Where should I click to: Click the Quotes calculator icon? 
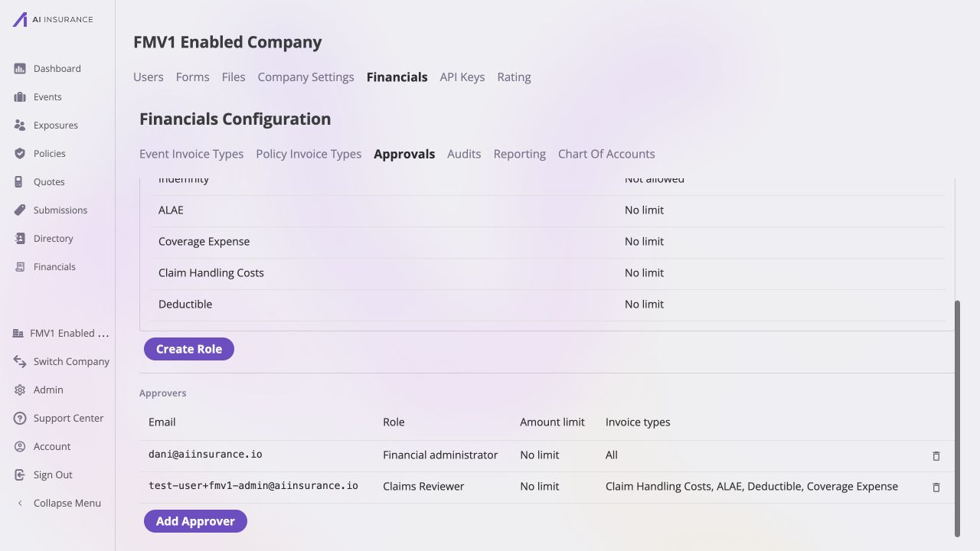point(20,182)
